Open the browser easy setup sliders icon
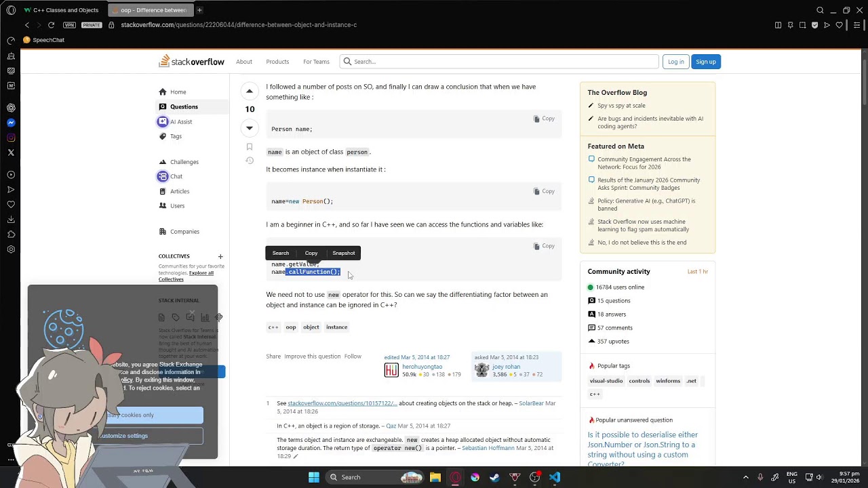Viewport: 868px width, 488px height. tap(857, 25)
